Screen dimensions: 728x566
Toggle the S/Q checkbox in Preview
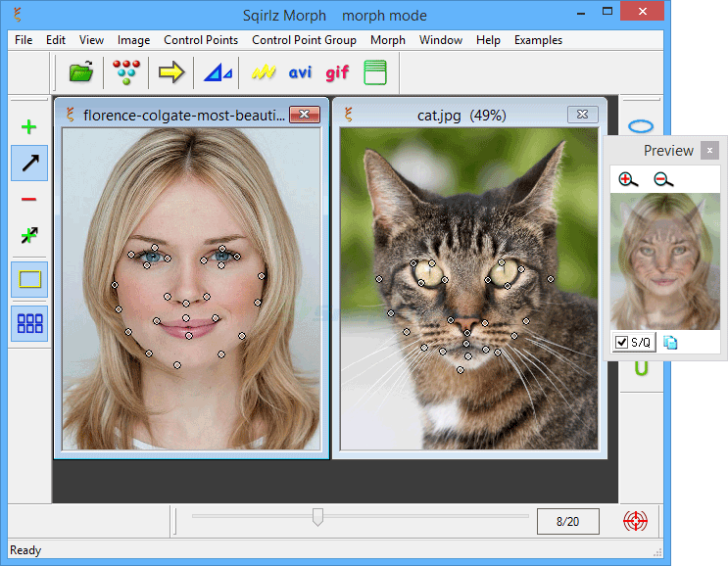[x=621, y=343]
